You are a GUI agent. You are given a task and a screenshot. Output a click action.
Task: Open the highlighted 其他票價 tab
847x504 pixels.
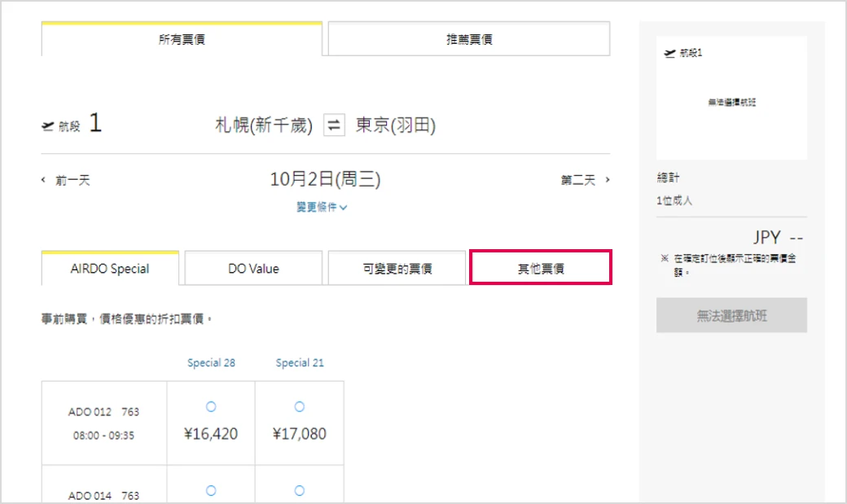[x=541, y=267]
